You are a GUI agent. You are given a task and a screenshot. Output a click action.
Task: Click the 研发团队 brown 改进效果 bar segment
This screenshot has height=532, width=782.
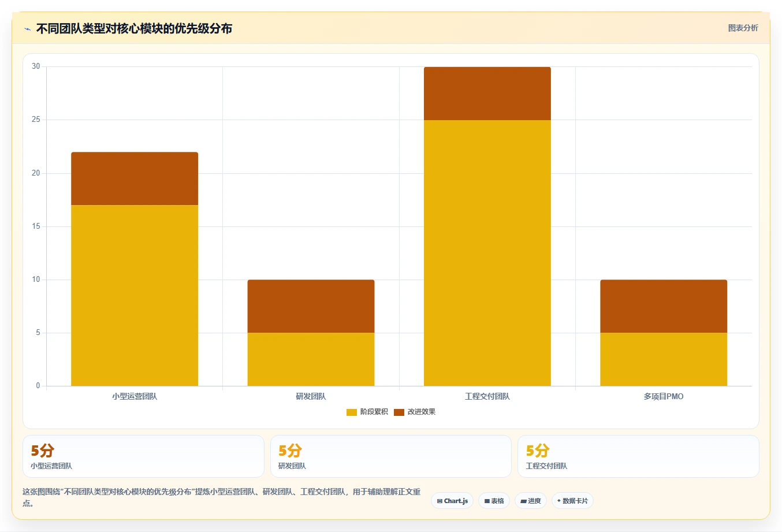pos(311,306)
